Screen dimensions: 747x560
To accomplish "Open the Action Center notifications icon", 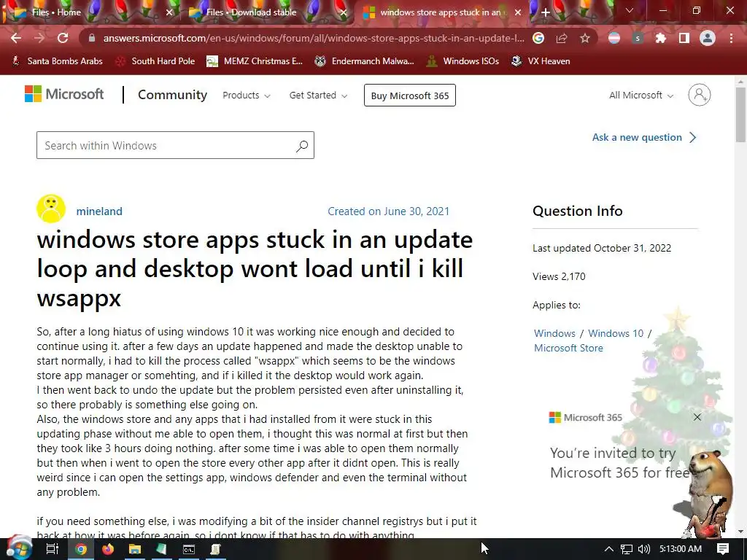I will (x=723, y=549).
